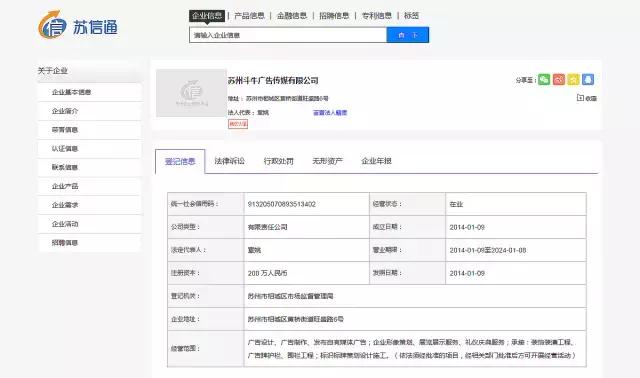Select the 金融信息 search category
This screenshot has height=378, width=640.
click(292, 16)
